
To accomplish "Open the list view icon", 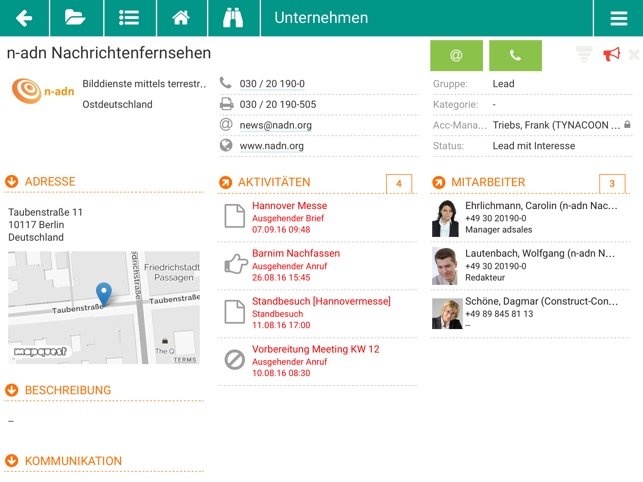I will click(130, 18).
